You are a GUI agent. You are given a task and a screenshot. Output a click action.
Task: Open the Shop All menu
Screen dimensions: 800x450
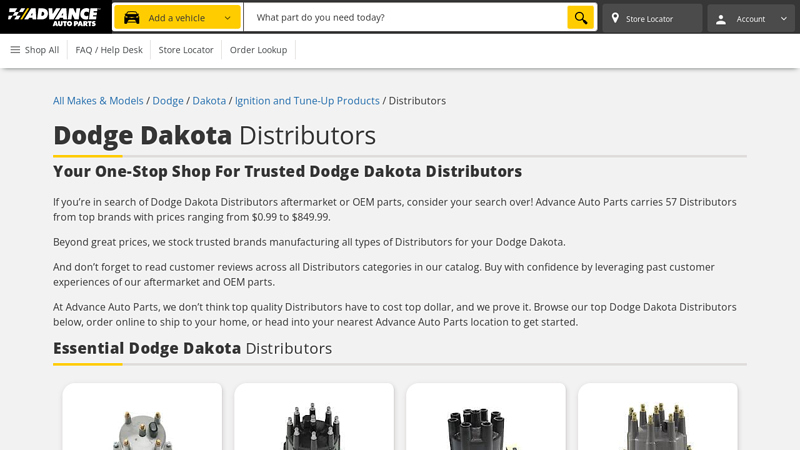(35, 49)
